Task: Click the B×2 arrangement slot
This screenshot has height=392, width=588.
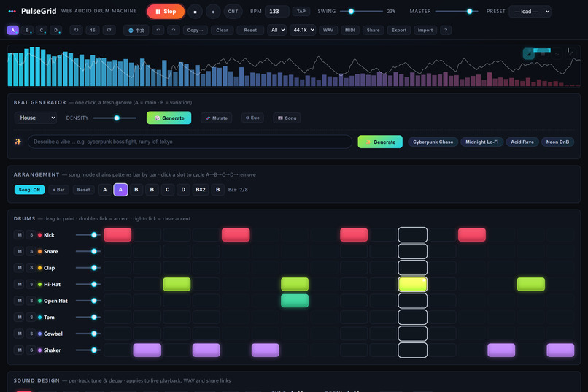Action: point(201,190)
